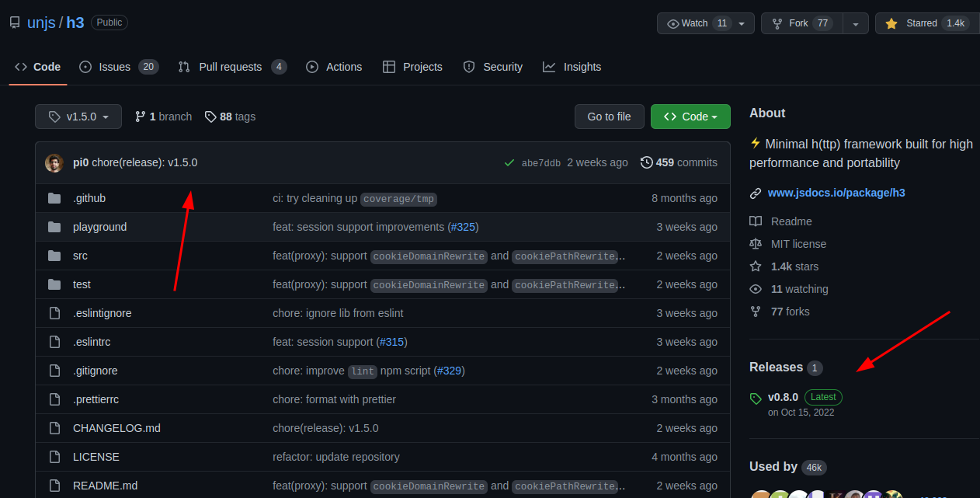Click the folder icon beside .github
This screenshot has height=498, width=980.
[54, 198]
